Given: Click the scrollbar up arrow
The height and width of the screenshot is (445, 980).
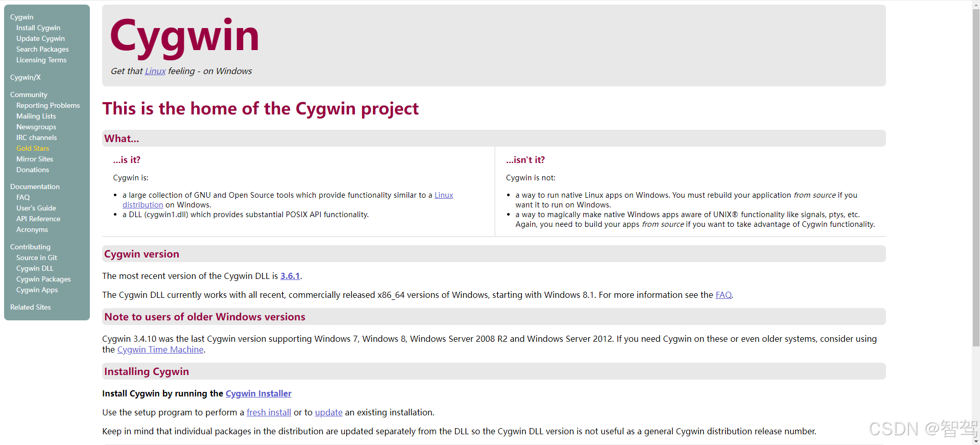Looking at the screenshot, I should (976, 4).
